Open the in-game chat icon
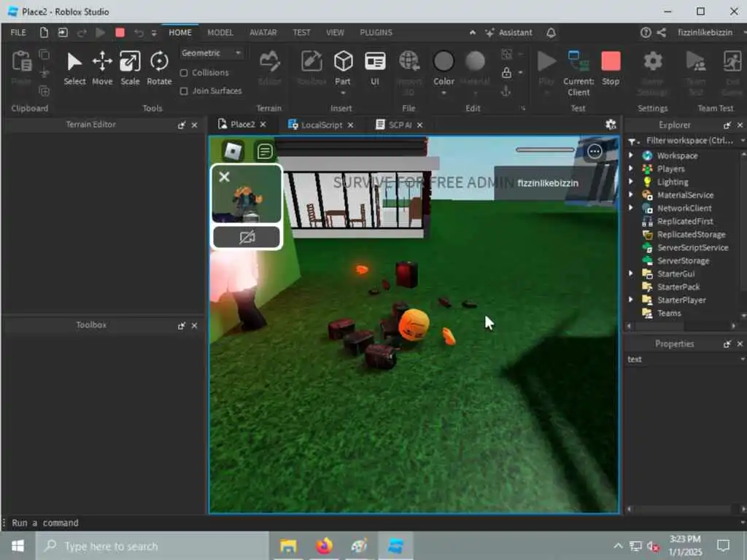 (x=264, y=152)
